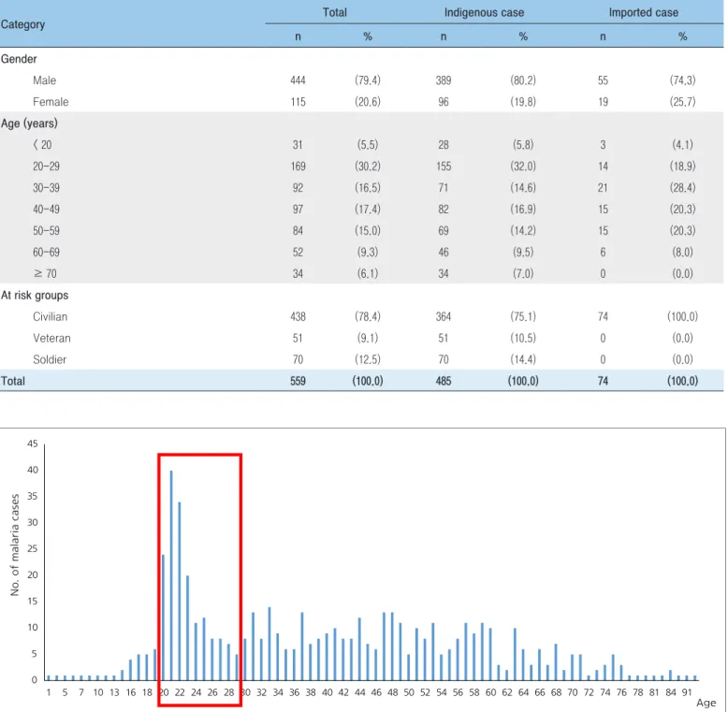Click the Total column group header
Image resolution: width=728 pixels, height=712 pixels.
(x=335, y=12)
